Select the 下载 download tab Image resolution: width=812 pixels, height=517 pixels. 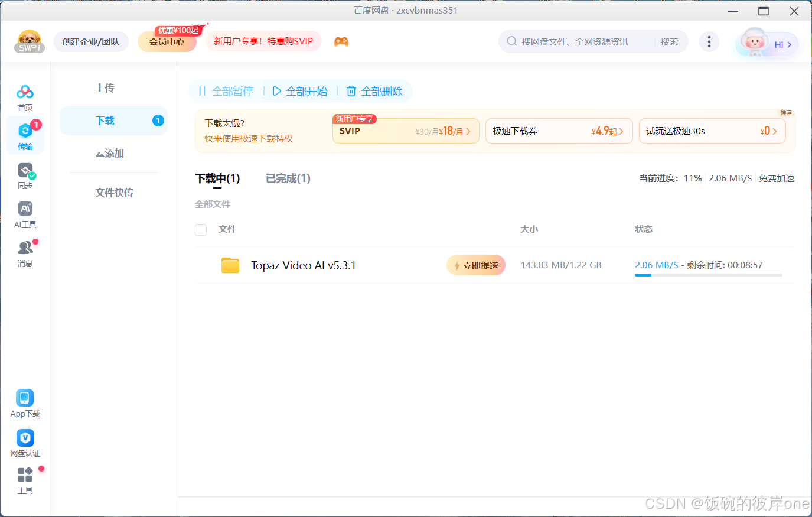pos(113,121)
